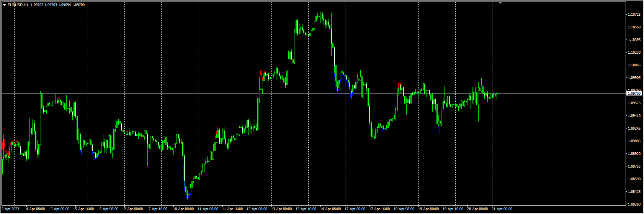Image resolution: width=644 pixels, height=214 pixels.
Task: Click the EURUSD,H1 chart title text
Action: tap(18, 5)
